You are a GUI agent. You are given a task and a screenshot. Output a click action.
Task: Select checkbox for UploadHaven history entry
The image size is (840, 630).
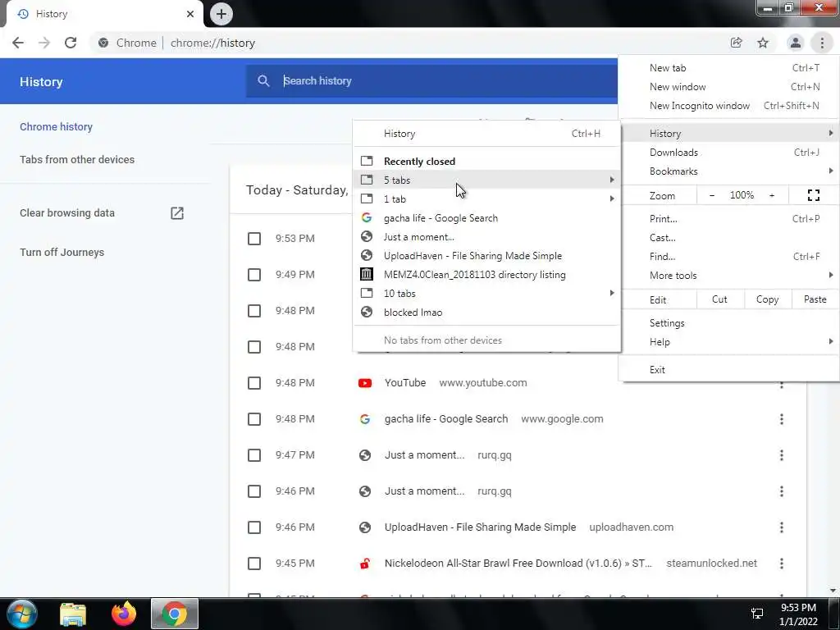(254, 527)
